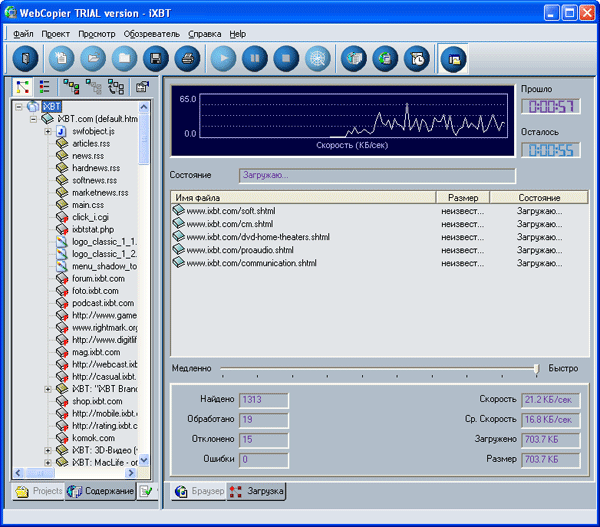
Task: Expand the iXBT: MacLife tree node
Action: coord(47,463)
